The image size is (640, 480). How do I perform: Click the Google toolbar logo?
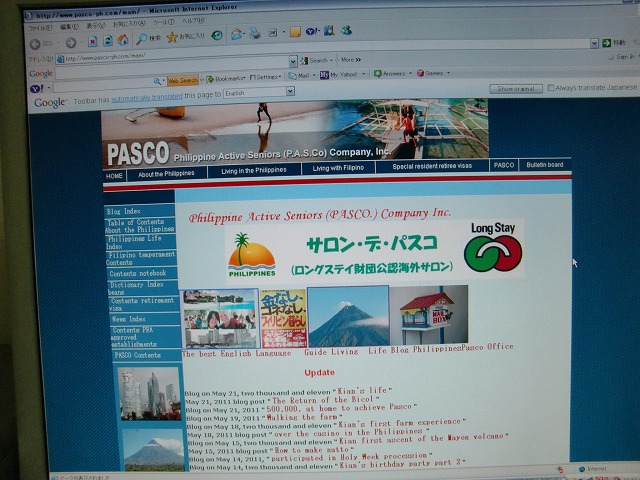tap(41, 74)
